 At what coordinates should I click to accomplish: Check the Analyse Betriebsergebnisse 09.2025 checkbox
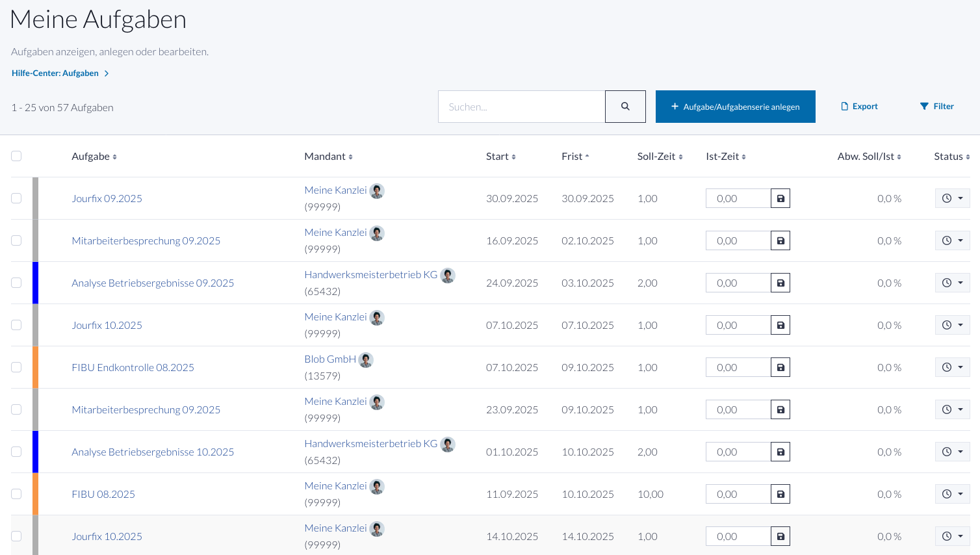pos(16,283)
